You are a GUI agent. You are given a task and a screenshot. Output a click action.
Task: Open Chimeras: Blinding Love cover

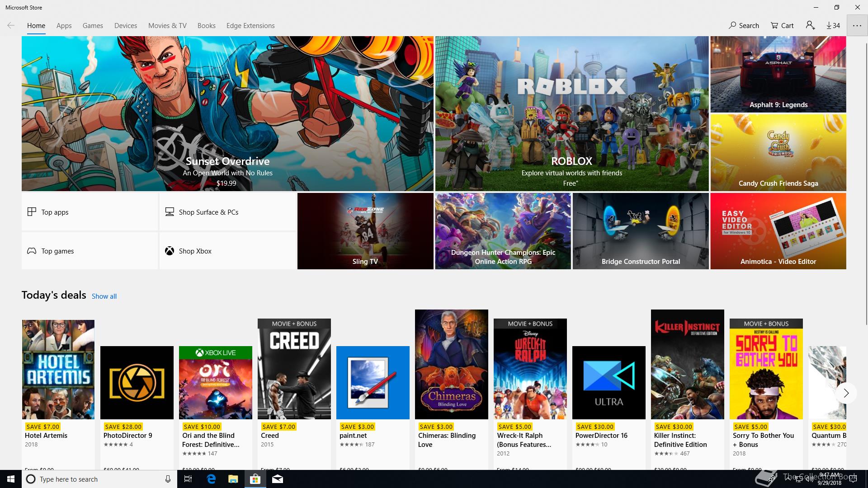click(452, 364)
